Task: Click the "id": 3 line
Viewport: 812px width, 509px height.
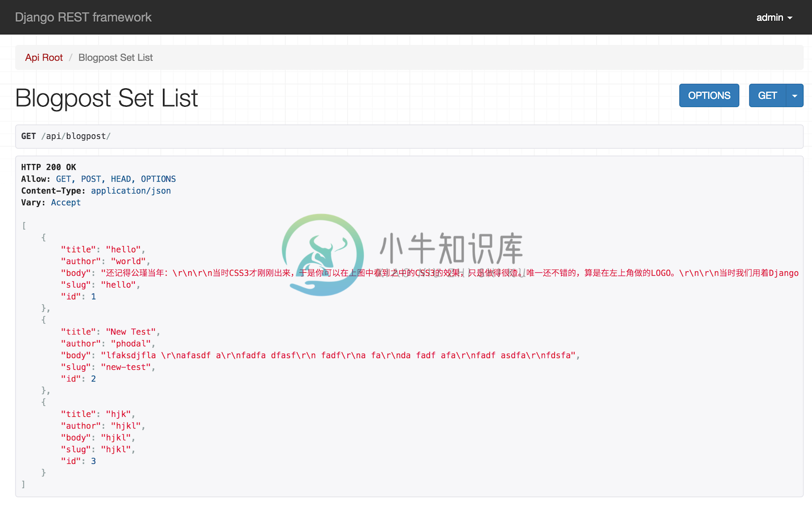Action: coord(79,461)
